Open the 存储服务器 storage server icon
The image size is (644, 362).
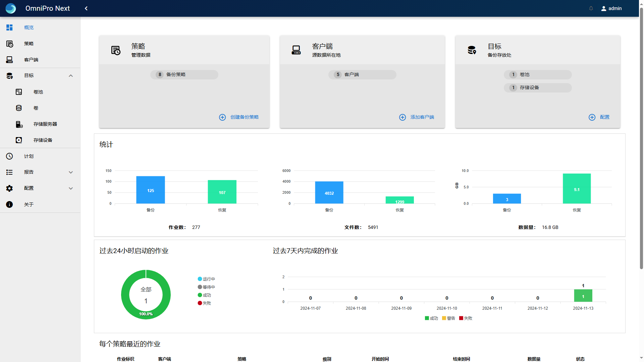click(x=19, y=124)
